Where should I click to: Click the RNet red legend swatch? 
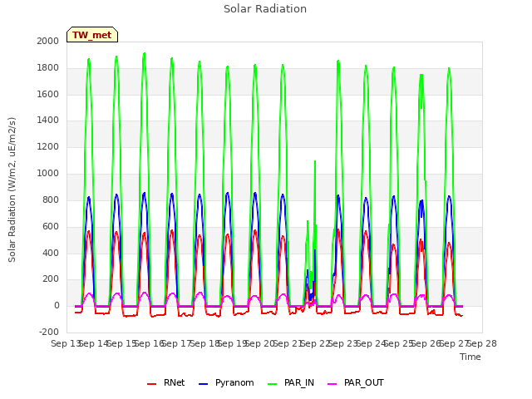click(151, 384)
